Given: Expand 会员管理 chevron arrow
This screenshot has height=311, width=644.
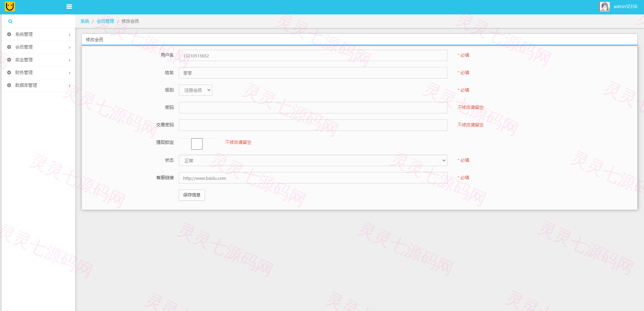Looking at the screenshot, I should [x=69, y=47].
